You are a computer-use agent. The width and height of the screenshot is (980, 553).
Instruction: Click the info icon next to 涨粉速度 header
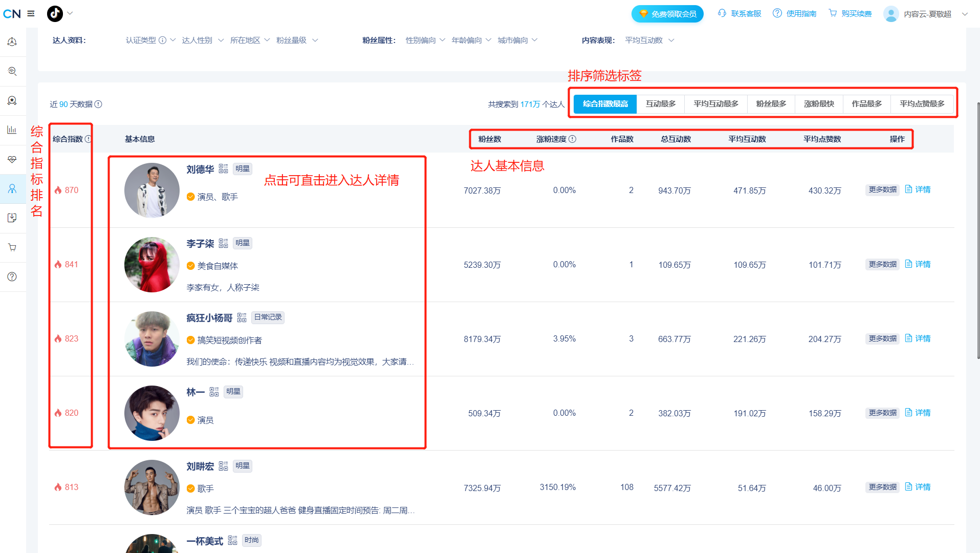point(573,139)
